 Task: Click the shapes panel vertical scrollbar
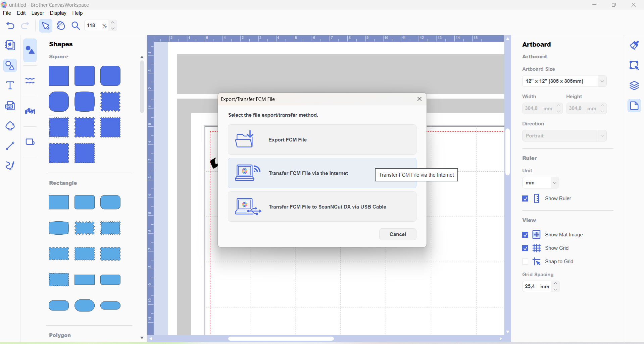[142, 87]
